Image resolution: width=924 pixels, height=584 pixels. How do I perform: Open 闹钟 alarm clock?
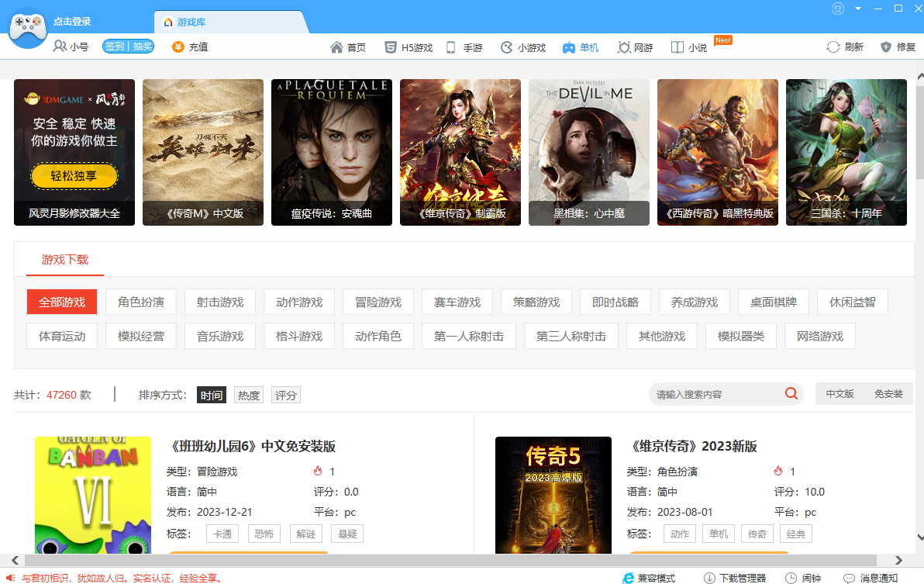coord(802,578)
